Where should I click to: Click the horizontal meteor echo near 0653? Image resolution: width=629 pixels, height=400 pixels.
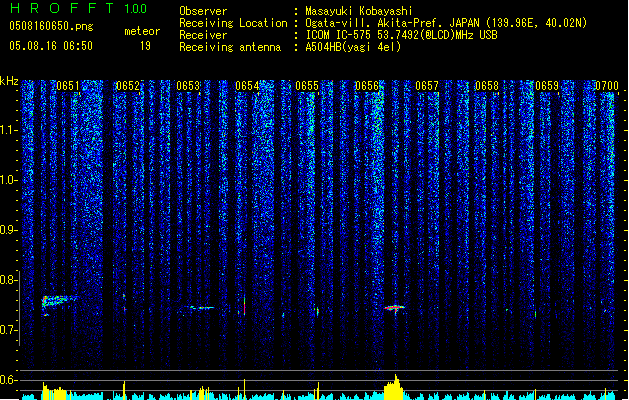tap(201, 308)
